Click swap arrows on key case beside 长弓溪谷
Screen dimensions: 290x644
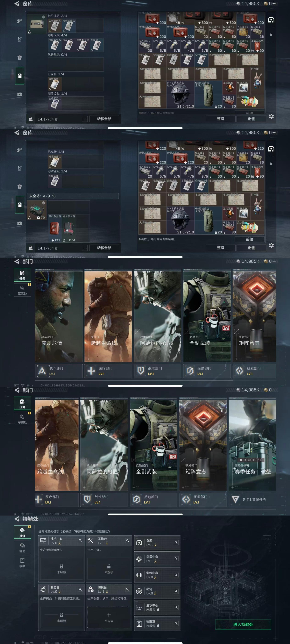tap(44, 17)
